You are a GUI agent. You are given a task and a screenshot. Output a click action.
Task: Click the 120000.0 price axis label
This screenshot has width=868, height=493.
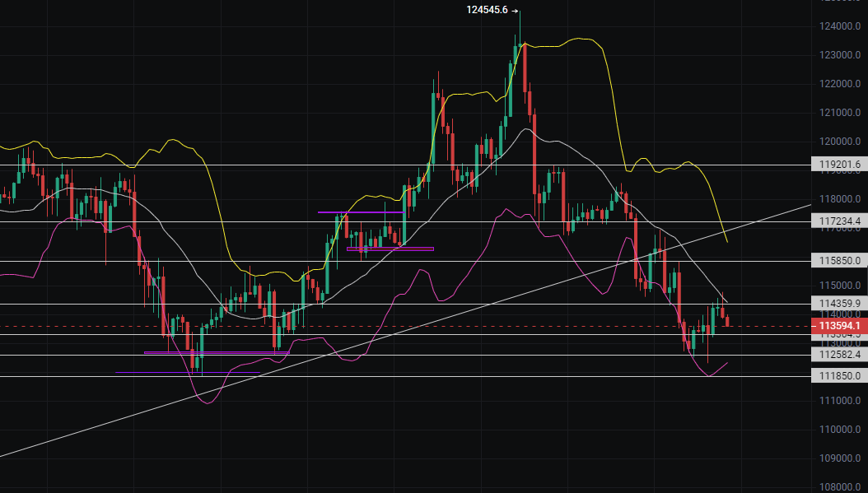[840, 141]
